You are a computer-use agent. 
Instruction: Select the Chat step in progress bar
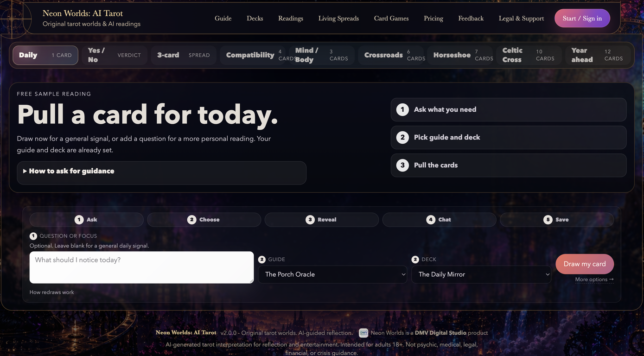tap(439, 220)
